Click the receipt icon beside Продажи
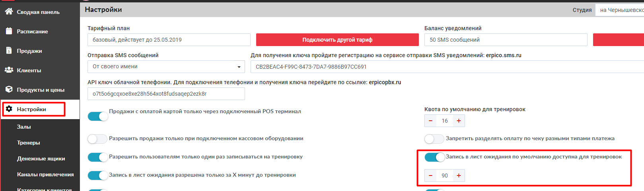 (x=9, y=50)
